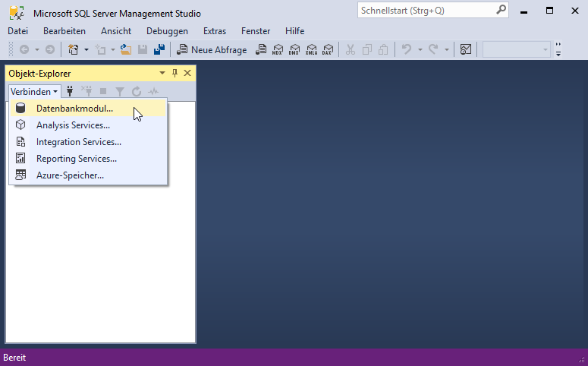588x366 pixels.
Task: Open the Extras menu
Action: 215,31
